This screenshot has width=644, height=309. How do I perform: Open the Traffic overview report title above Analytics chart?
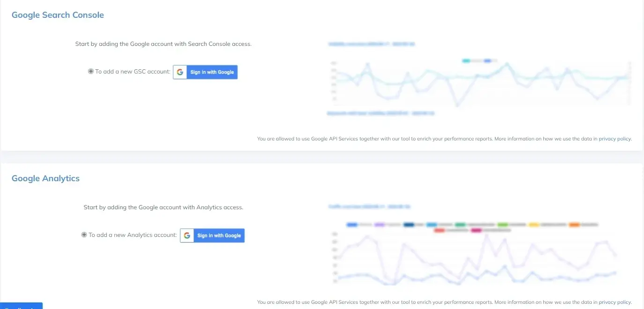[370, 206]
